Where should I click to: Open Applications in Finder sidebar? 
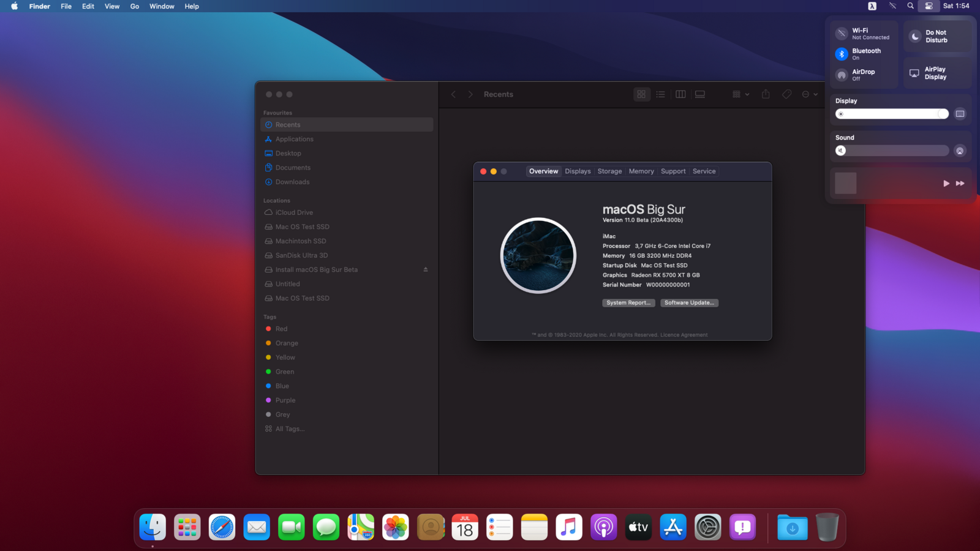pos(347,139)
